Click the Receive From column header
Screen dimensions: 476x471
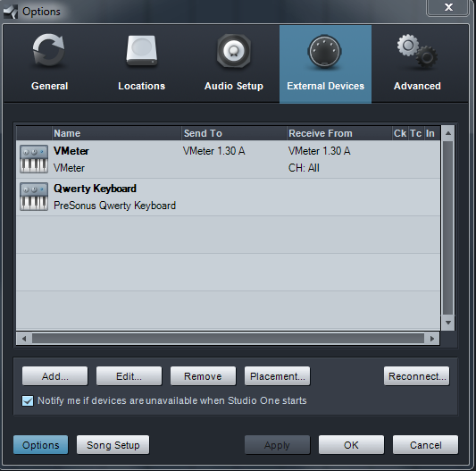(x=339, y=133)
